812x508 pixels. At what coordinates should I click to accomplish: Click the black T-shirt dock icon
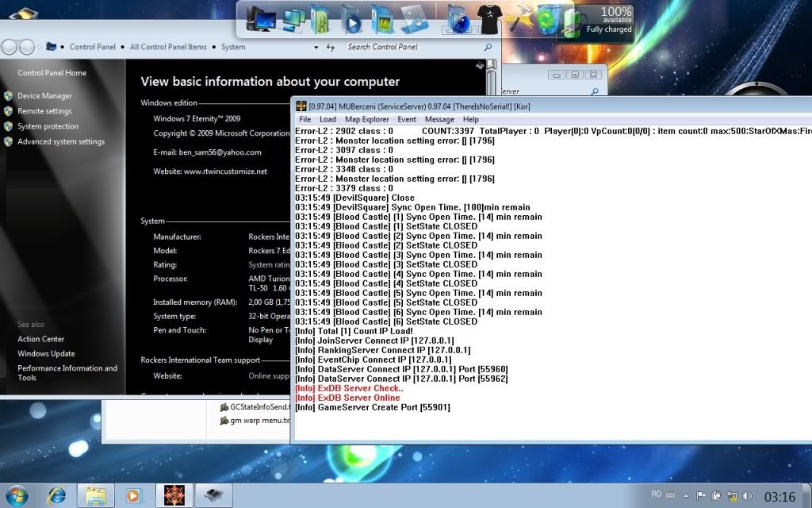click(488, 19)
